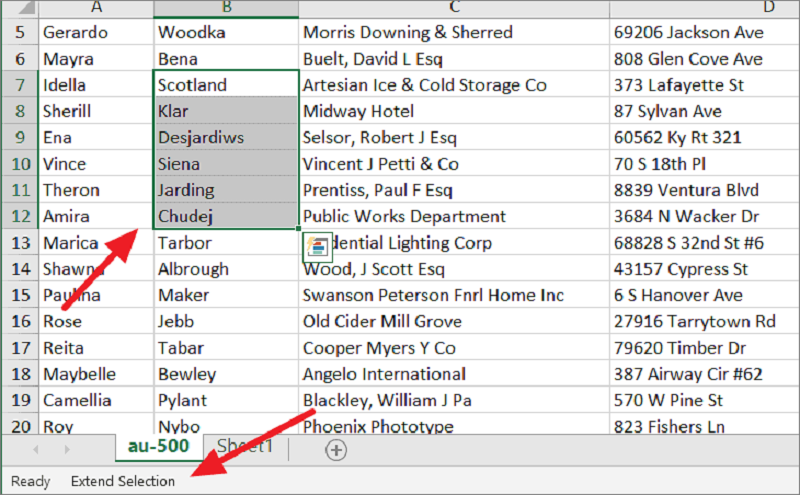Click the Ready status indicator
Screen dimensions: 800x495
30,481
